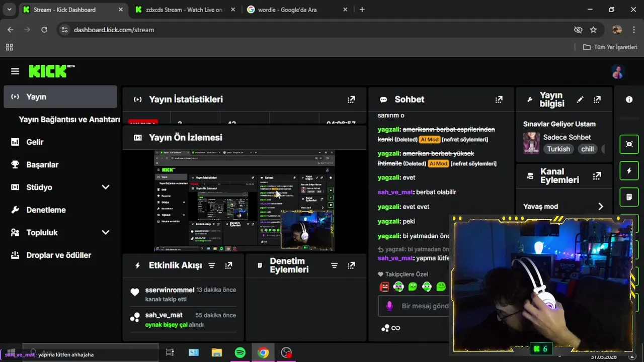Edit stream info with the pencil icon
Screen dimensions: 644x362
pos(580,100)
